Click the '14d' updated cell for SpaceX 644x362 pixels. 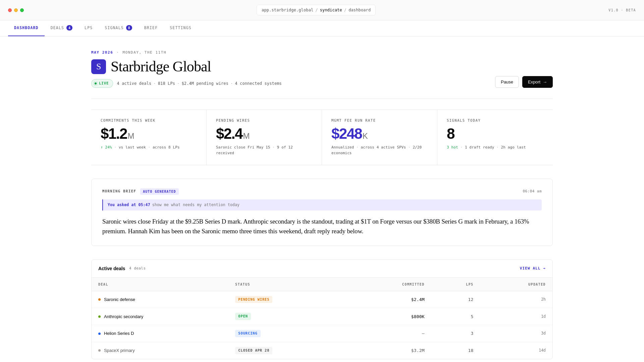(542, 351)
